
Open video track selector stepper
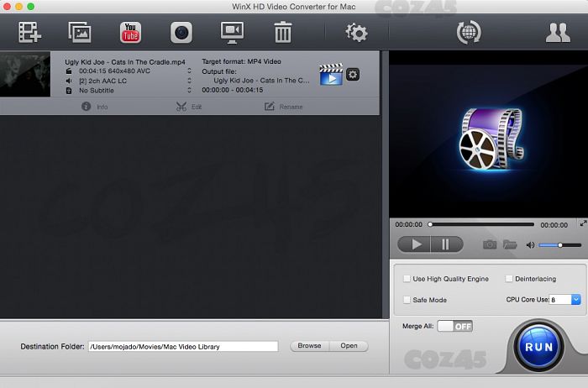(189, 71)
